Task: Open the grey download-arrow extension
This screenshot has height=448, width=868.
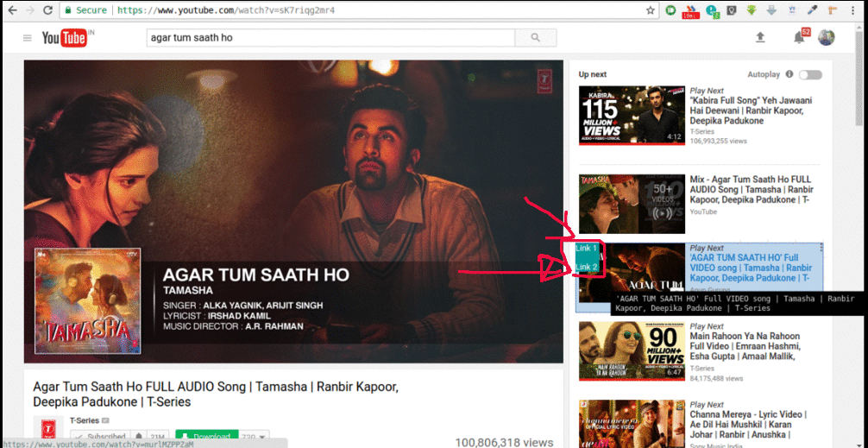Action: (771, 10)
